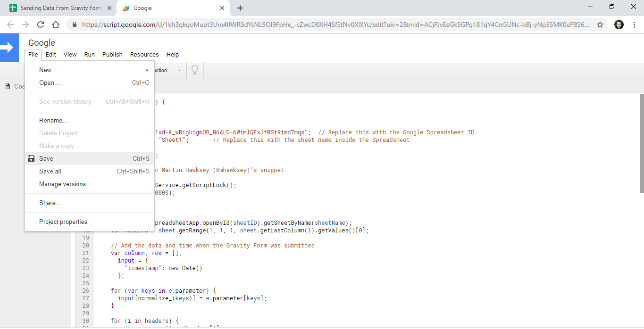Click the code editor vertical scrollbar
The width and height of the screenshot is (644, 329).
tap(641, 143)
